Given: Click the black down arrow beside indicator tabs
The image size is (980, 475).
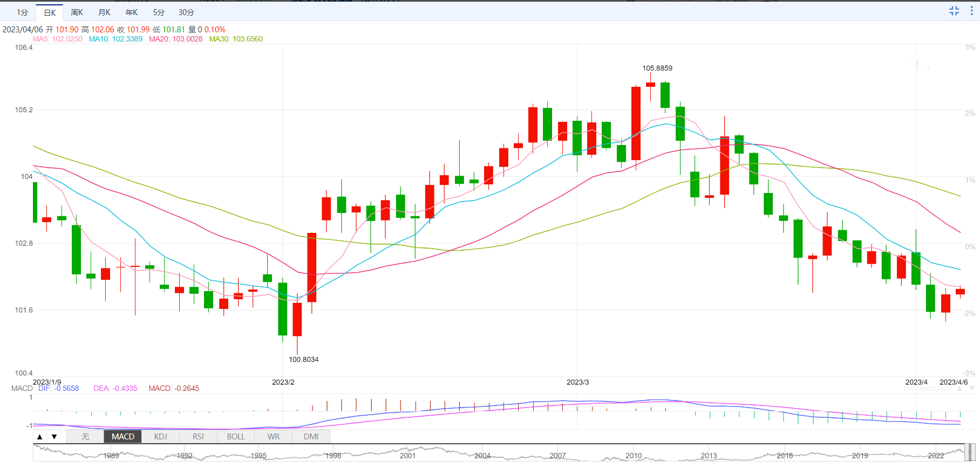Looking at the screenshot, I should [54, 437].
